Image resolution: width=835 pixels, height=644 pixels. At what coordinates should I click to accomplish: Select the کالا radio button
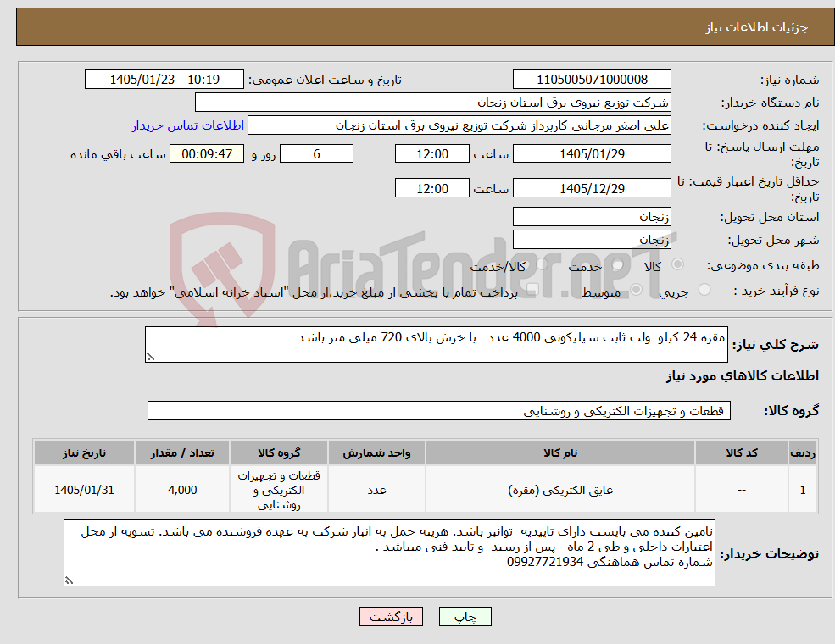tap(678, 264)
